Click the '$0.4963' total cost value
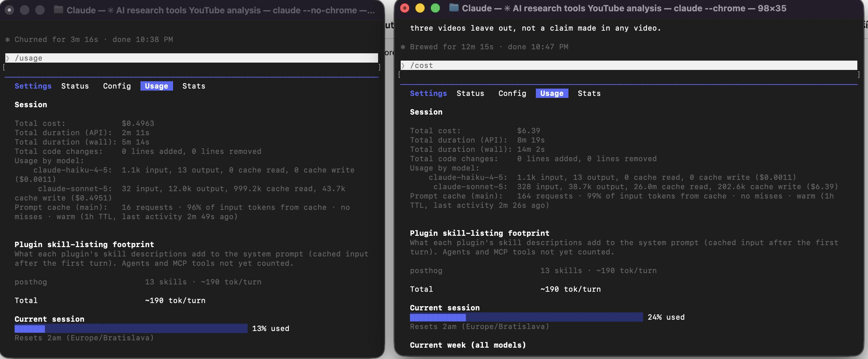This screenshot has height=359, width=868. coord(138,123)
